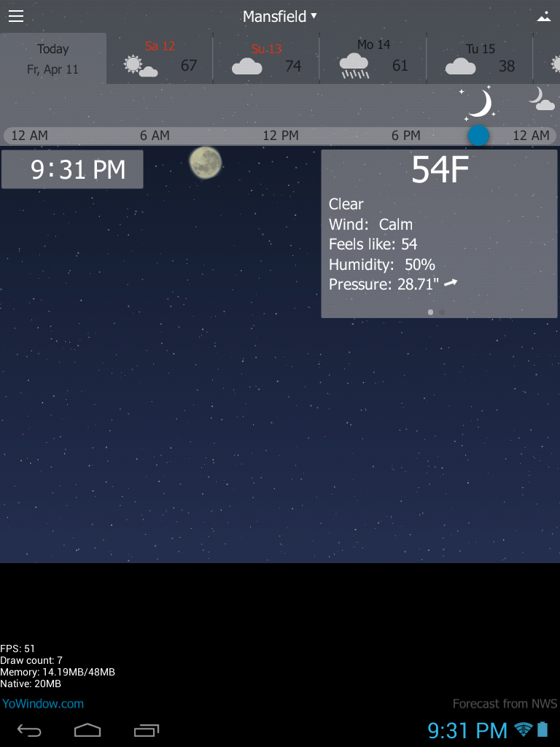Tap the clear night moon icon
560x747 pixels.
point(479,104)
